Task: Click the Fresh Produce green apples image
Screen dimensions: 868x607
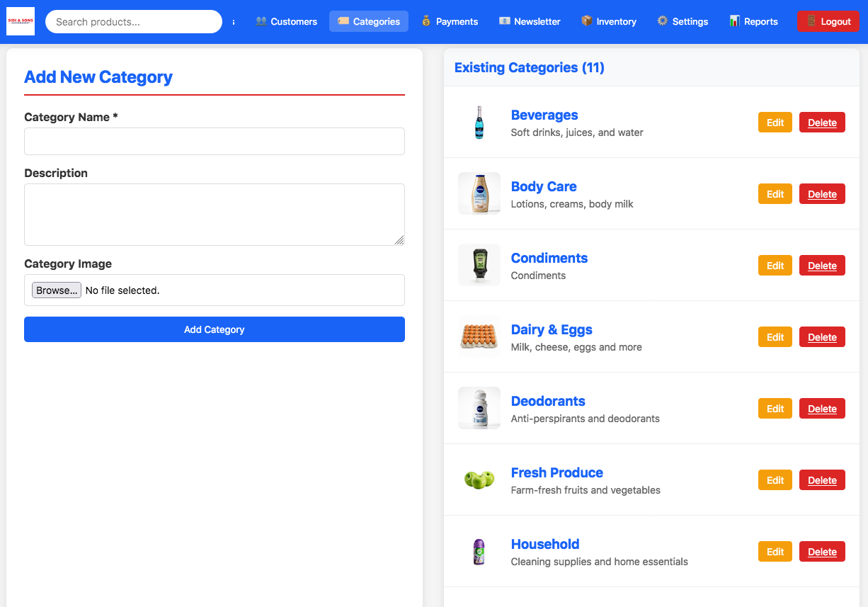Action: pyautogui.click(x=479, y=480)
